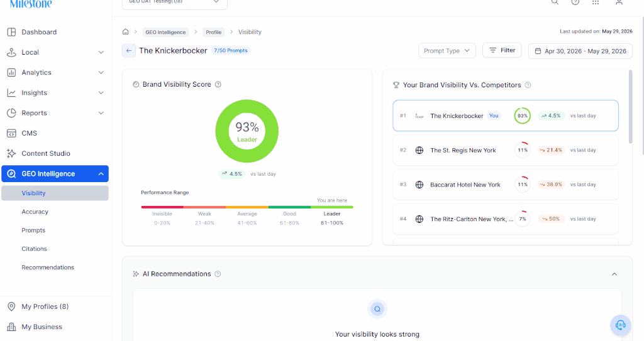This screenshot has width=644, height=341.
Task: Click the Invisible red range segment
Action: click(162, 207)
